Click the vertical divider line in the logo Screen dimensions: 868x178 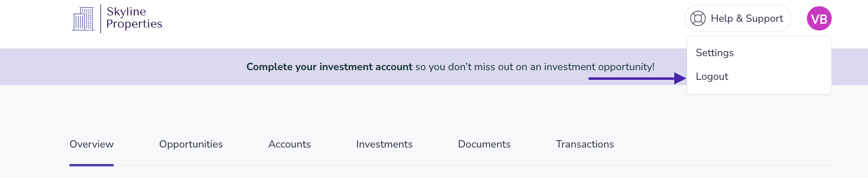point(101,19)
